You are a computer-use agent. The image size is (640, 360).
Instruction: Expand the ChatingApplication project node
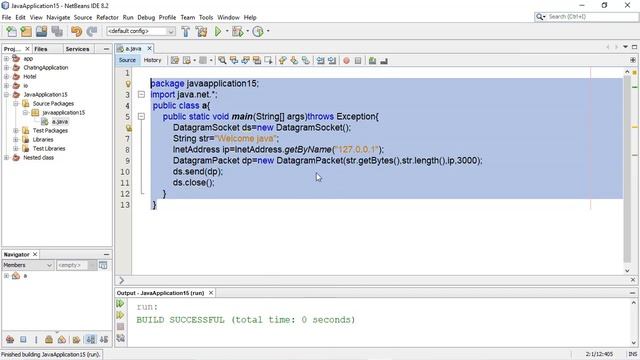coord(6,67)
